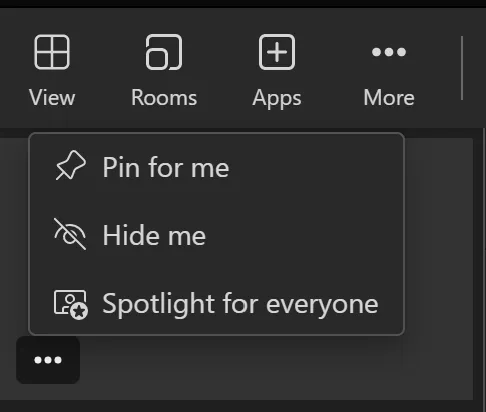Click the vertical divider right of More

[x=462, y=68]
